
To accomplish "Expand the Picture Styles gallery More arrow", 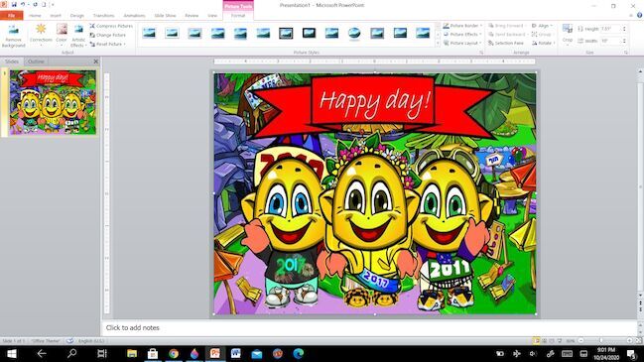I will coord(438,43).
